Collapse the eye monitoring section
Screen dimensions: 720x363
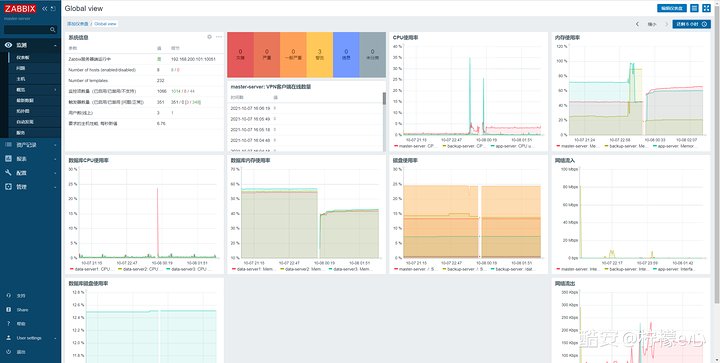pos(30,45)
